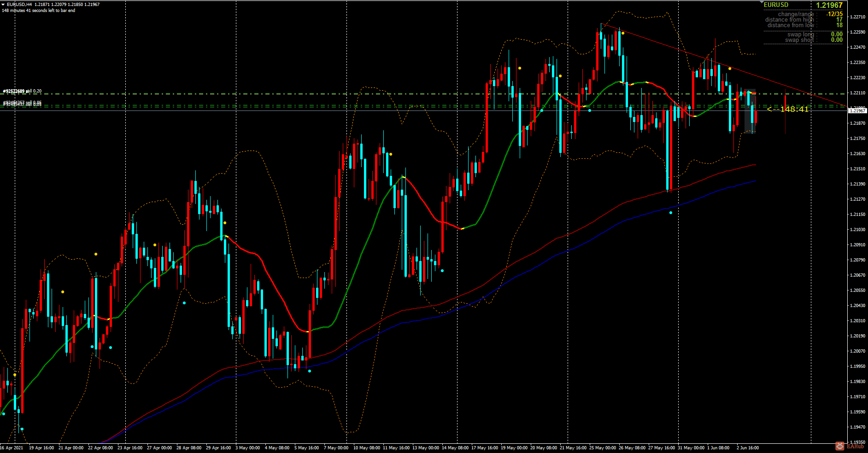Image resolution: width=868 pixels, height=453 pixels.
Task: Select the black triangle beside EURUSD,H4 header
Action: pyautogui.click(x=3, y=3)
